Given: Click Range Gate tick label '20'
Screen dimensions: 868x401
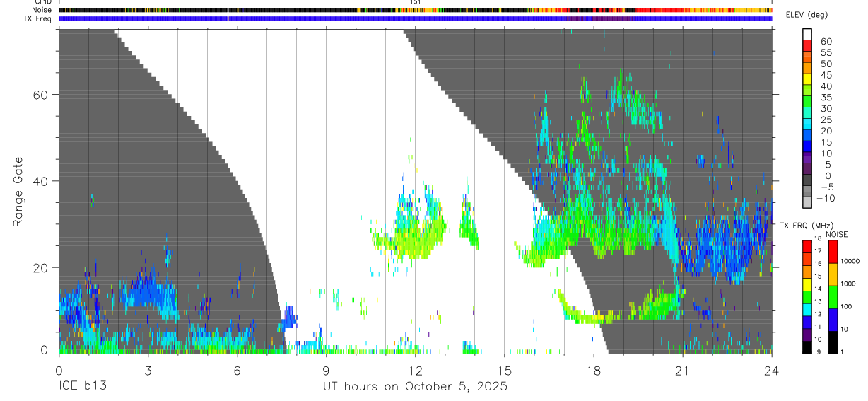Looking at the screenshot, I should pyautogui.click(x=40, y=267).
